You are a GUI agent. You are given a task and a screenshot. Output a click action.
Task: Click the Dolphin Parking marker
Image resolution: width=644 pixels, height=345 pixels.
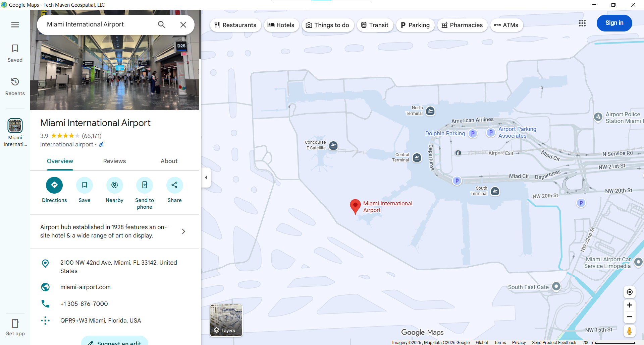(473, 134)
